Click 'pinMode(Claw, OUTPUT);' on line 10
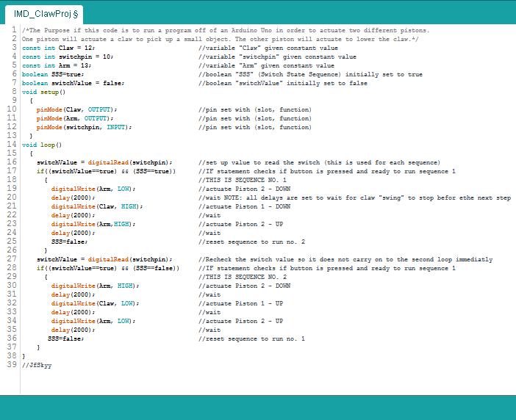The image size is (516, 420). (x=76, y=109)
